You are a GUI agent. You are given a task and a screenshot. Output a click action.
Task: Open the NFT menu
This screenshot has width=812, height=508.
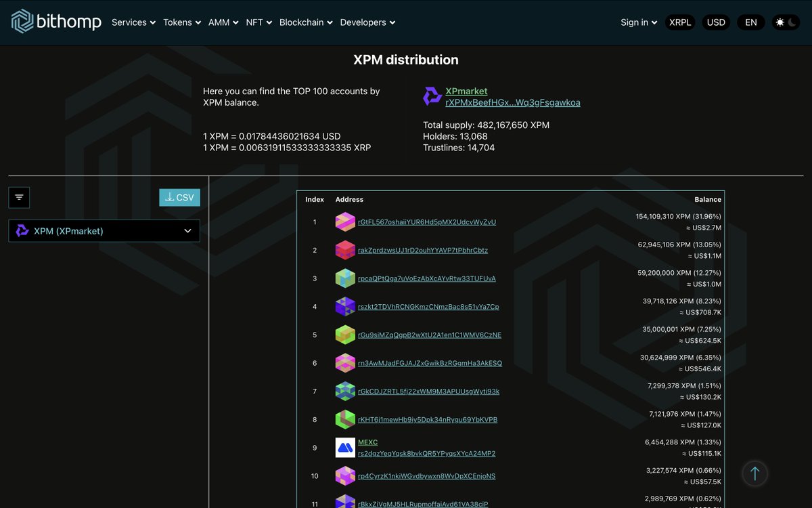(259, 22)
